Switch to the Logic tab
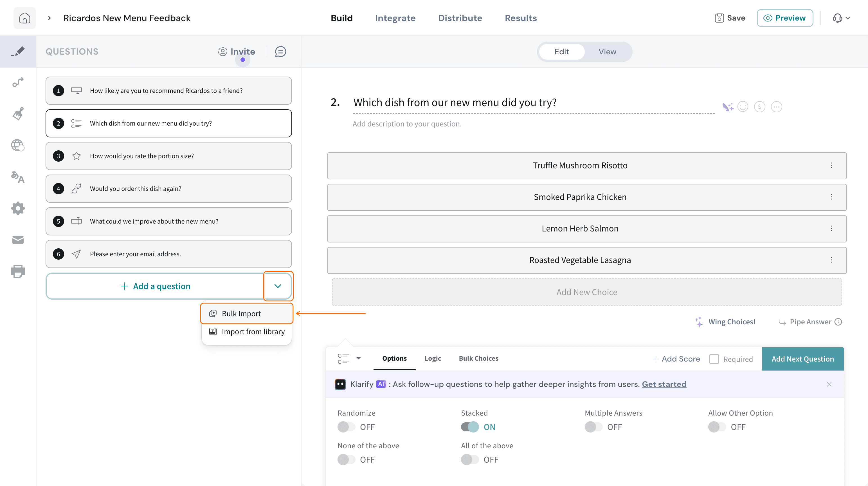Image resolution: width=868 pixels, height=486 pixels. (433, 358)
